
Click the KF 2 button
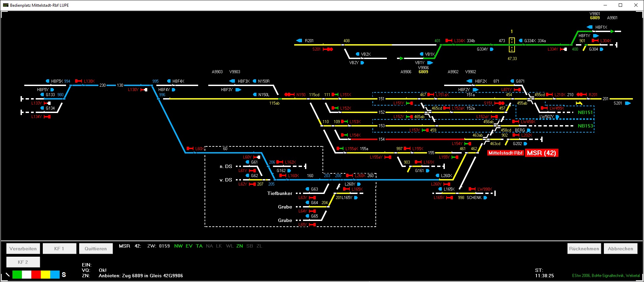pyautogui.click(x=23, y=262)
